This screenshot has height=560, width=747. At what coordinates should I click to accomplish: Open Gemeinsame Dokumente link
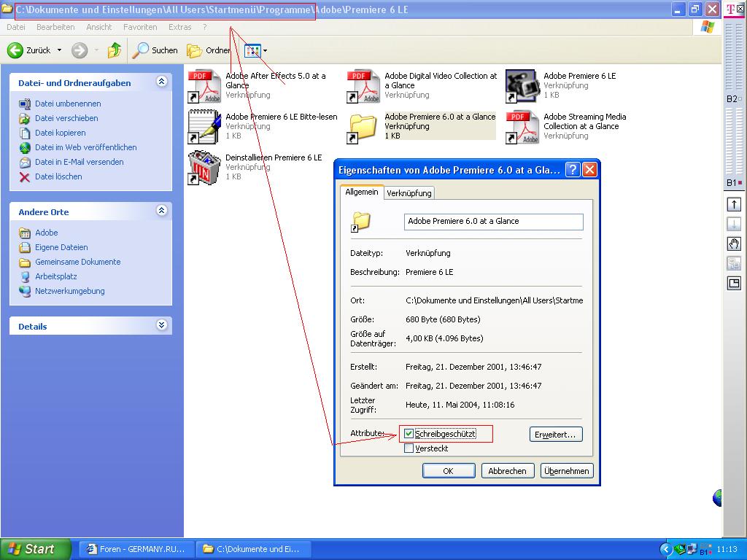click(x=77, y=262)
